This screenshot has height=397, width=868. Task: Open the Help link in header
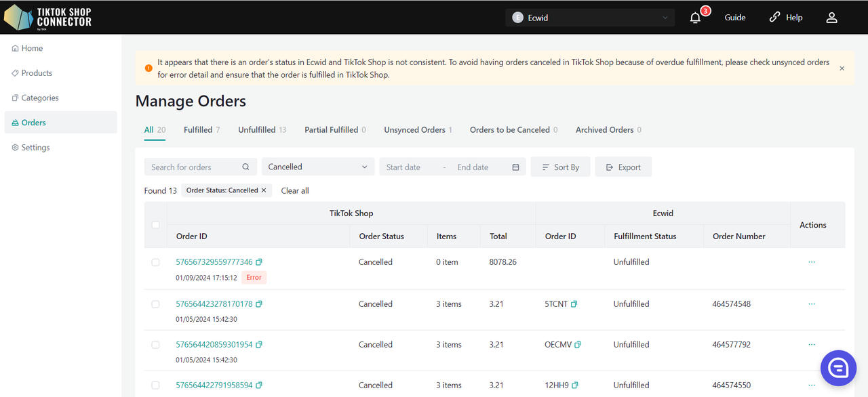pyautogui.click(x=786, y=18)
